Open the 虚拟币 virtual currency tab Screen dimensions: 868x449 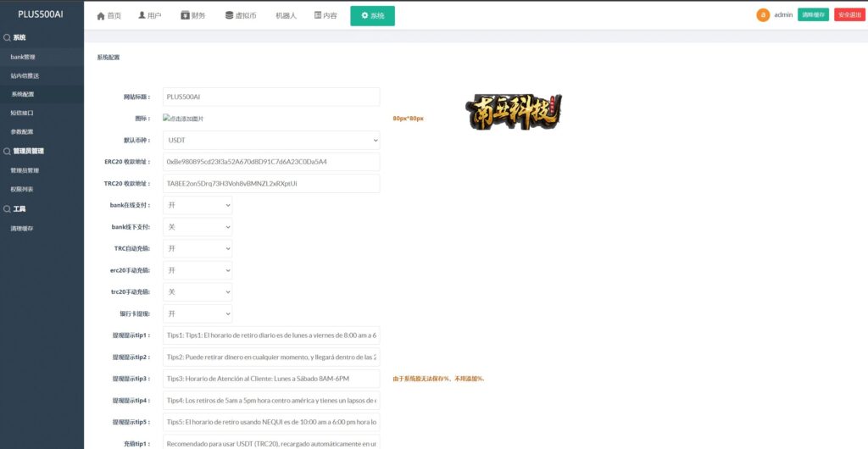coord(241,15)
